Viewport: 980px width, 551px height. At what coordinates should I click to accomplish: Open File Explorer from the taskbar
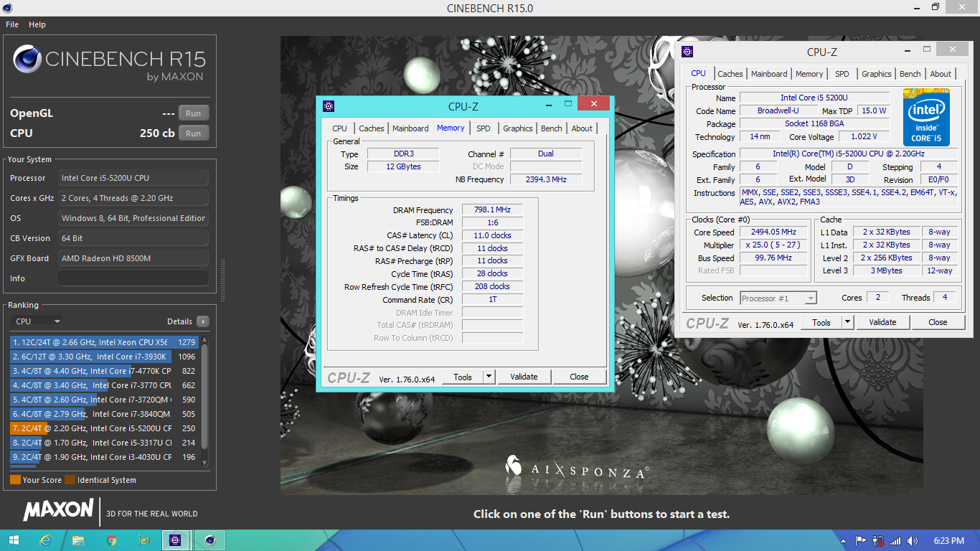point(78,540)
